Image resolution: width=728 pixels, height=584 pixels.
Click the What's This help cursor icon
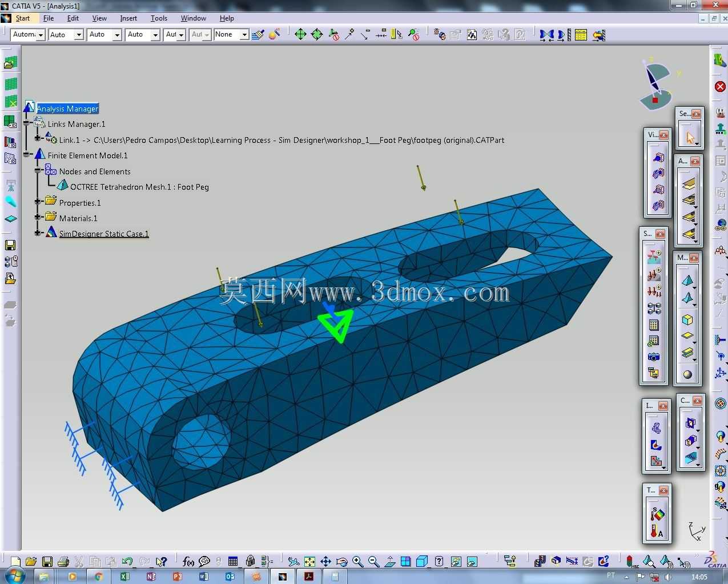tap(162, 562)
